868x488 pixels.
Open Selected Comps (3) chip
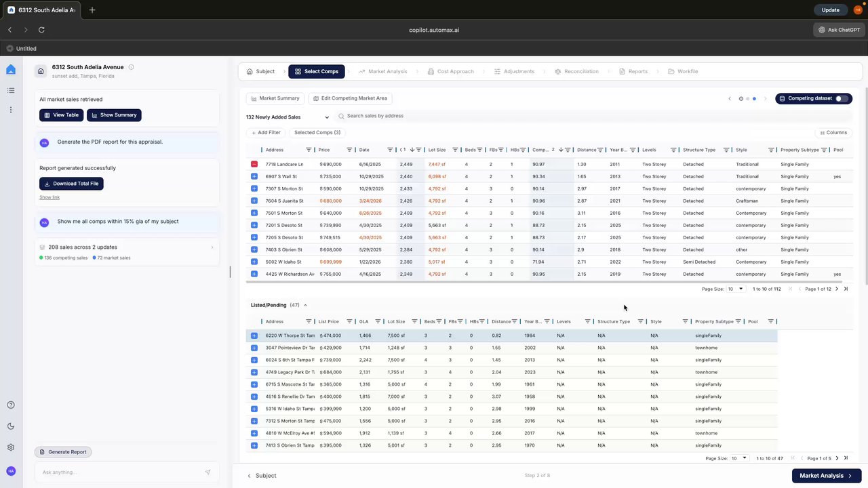pyautogui.click(x=317, y=133)
